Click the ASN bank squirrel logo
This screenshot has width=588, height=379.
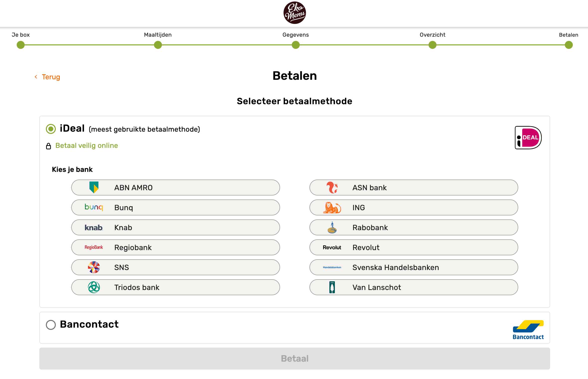tap(332, 188)
